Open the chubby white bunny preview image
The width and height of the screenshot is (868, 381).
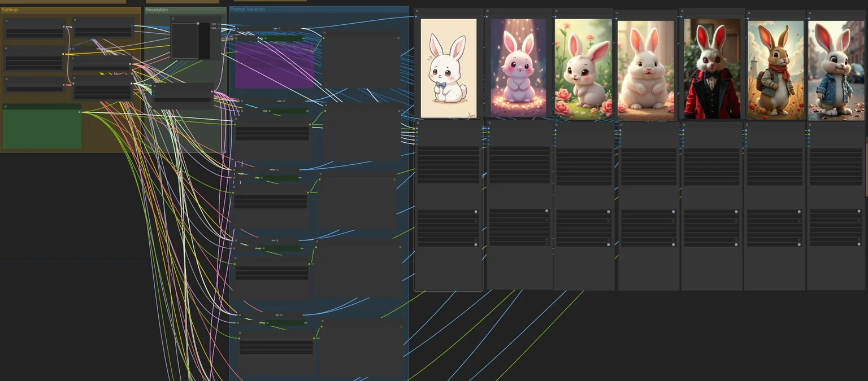645,71
